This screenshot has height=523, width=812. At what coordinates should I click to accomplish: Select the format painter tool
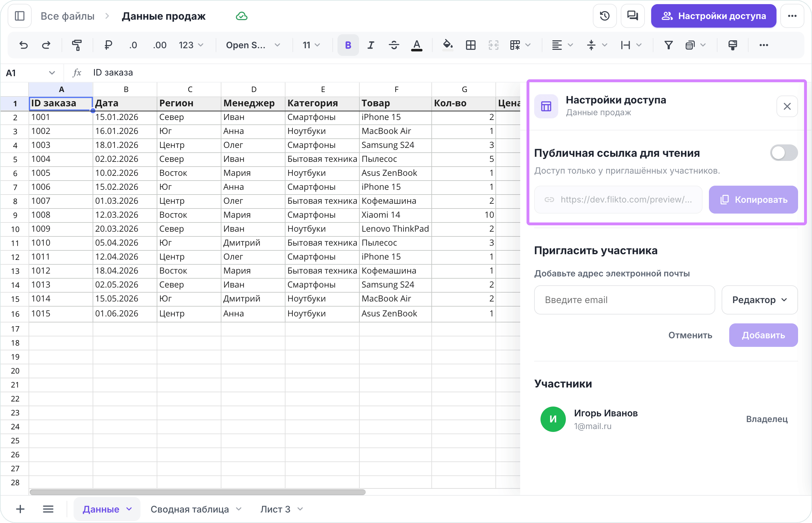coord(77,45)
